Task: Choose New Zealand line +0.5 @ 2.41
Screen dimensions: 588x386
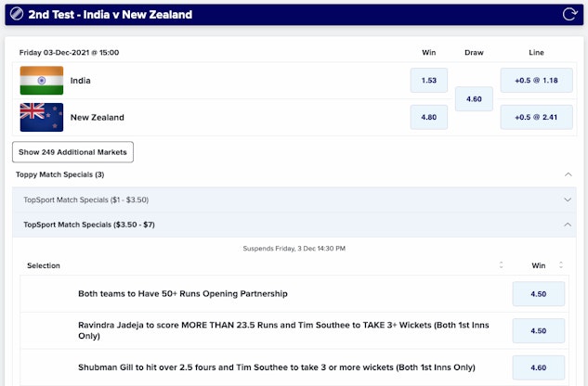Action: coord(537,118)
